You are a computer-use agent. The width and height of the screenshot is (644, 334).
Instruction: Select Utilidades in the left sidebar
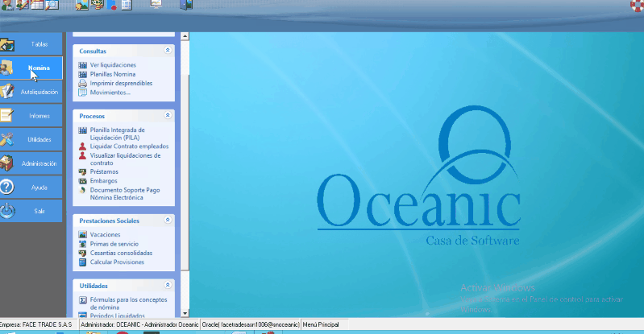click(x=31, y=139)
